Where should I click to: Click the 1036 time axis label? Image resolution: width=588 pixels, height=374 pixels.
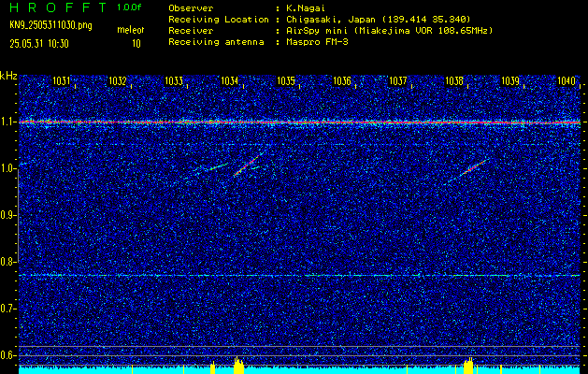click(342, 80)
